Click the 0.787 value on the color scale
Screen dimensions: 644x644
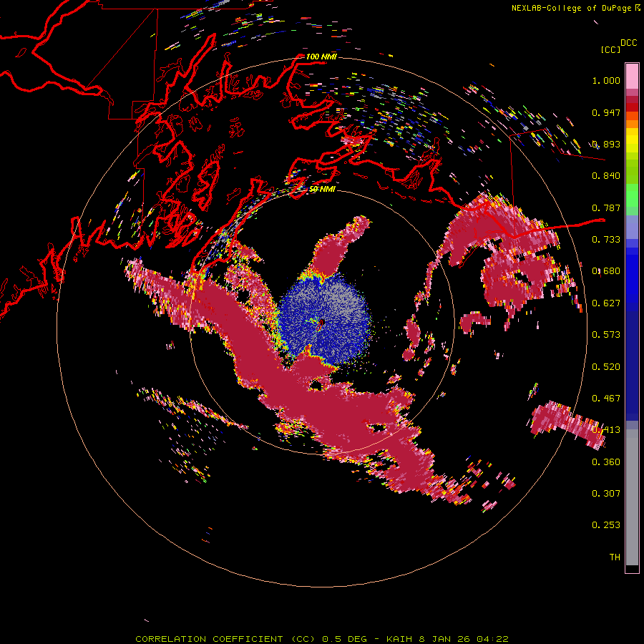(606, 208)
